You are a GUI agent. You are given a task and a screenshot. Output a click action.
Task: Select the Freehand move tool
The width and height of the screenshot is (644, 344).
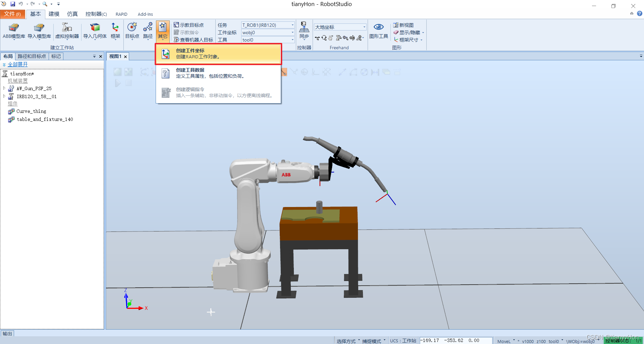pyautogui.click(x=317, y=38)
